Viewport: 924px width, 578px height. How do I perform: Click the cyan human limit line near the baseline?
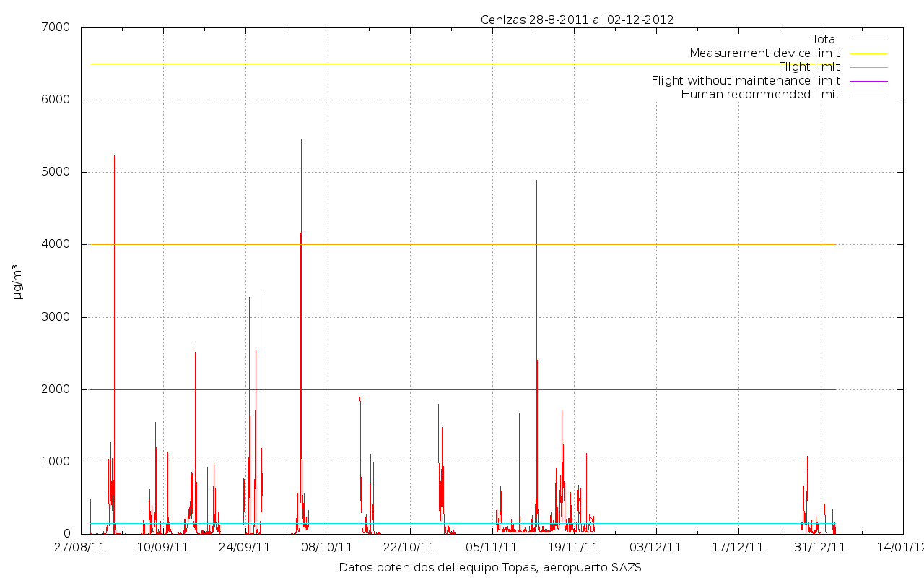click(463, 523)
